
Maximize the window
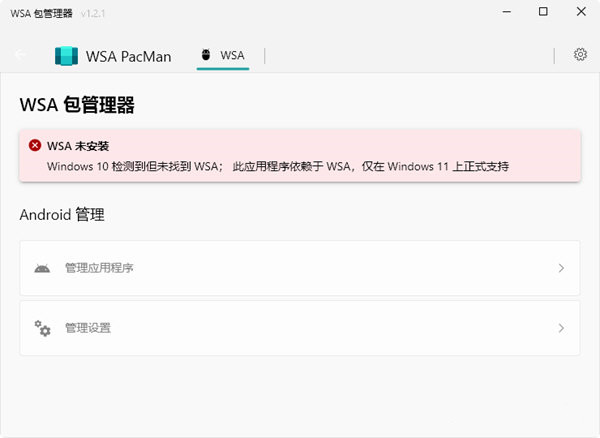pyautogui.click(x=543, y=12)
